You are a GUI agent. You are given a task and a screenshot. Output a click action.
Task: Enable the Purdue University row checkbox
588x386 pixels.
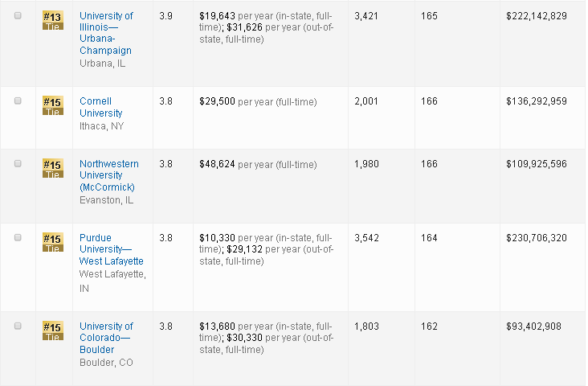pyautogui.click(x=18, y=237)
